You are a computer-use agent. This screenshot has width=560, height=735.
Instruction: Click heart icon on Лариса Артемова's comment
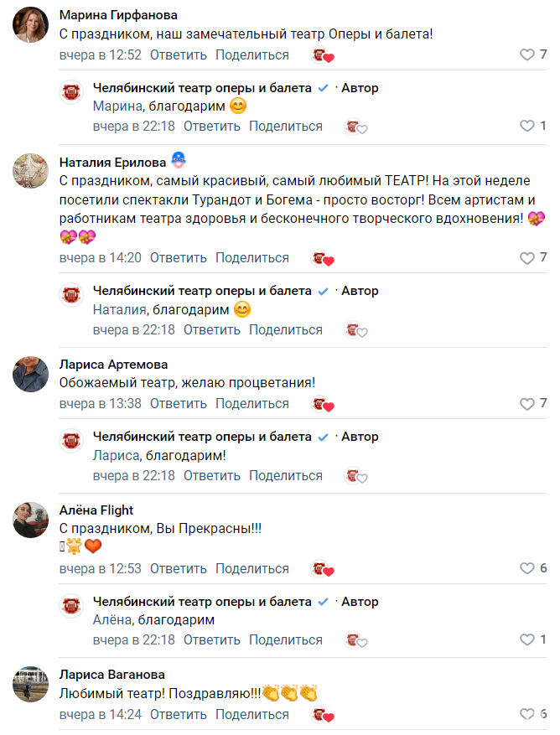[527, 404]
